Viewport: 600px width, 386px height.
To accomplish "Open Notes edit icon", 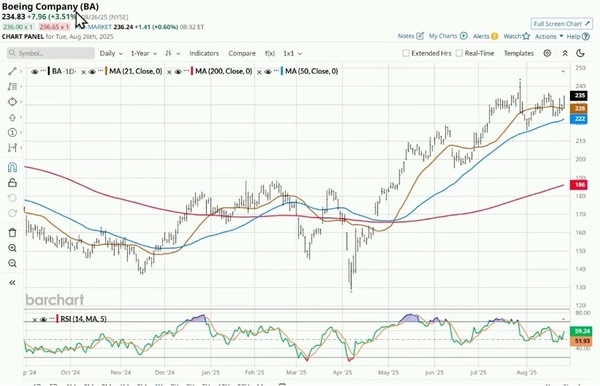I will click(x=420, y=36).
